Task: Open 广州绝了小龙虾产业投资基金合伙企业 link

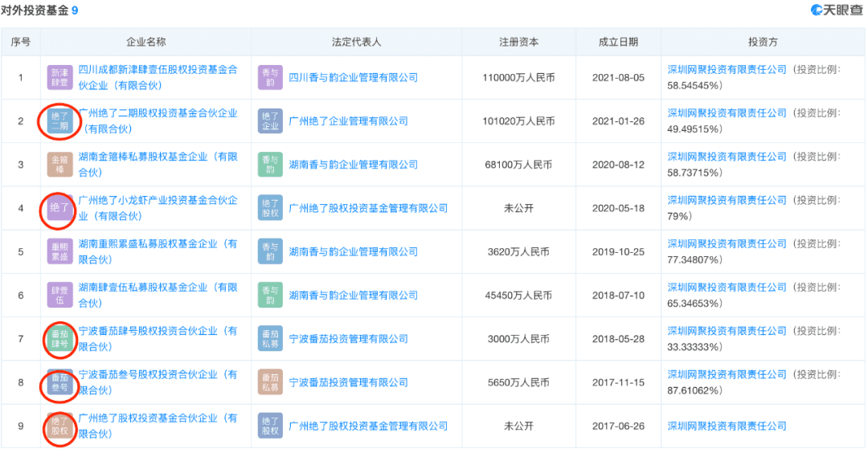Action: [x=158, y=209]
